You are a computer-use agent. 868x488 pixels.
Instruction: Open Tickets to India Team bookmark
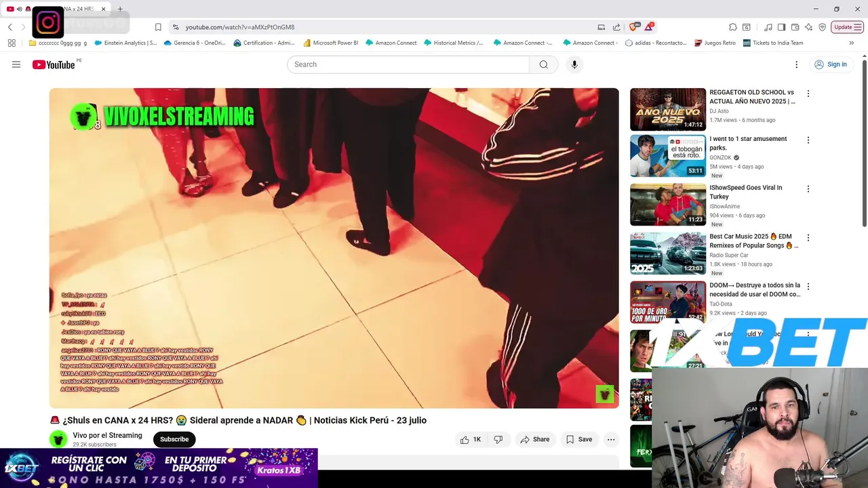(773, 43)
